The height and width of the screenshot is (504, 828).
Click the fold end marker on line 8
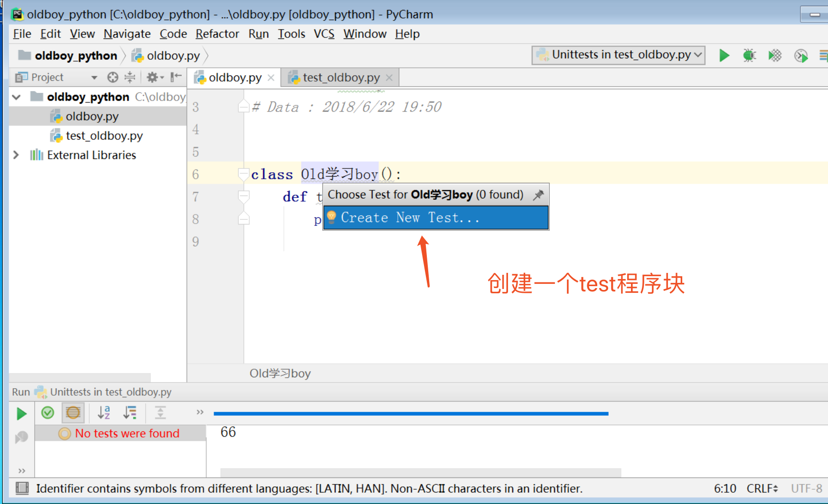click(x=244, y=219)
